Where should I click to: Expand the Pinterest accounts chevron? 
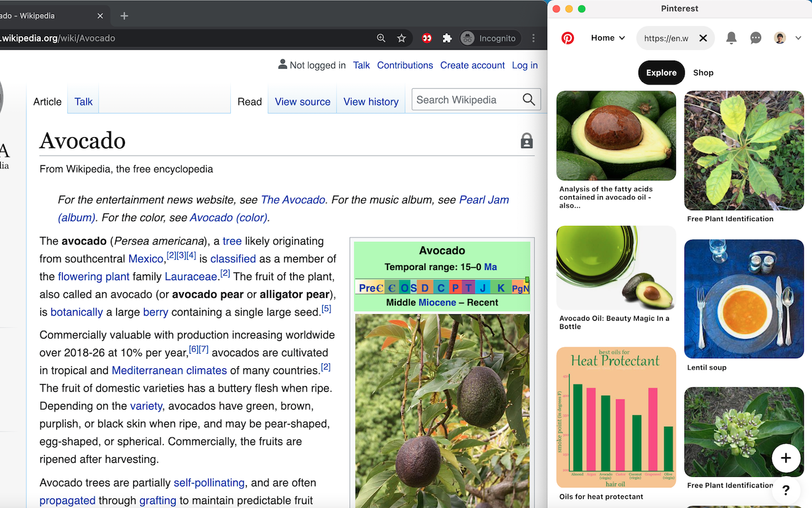click(799, 38)
